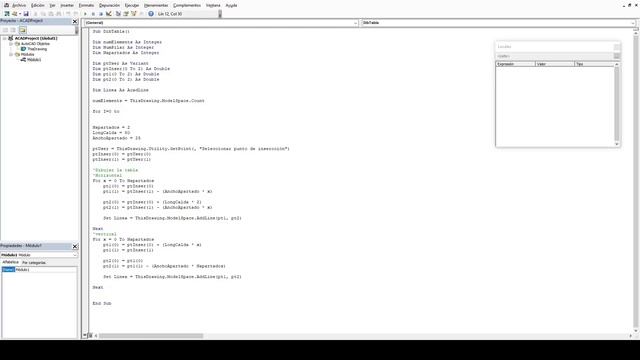This screenshot has height=360, width=640.
Task: Open the Complementos menu
Action: 187,5
